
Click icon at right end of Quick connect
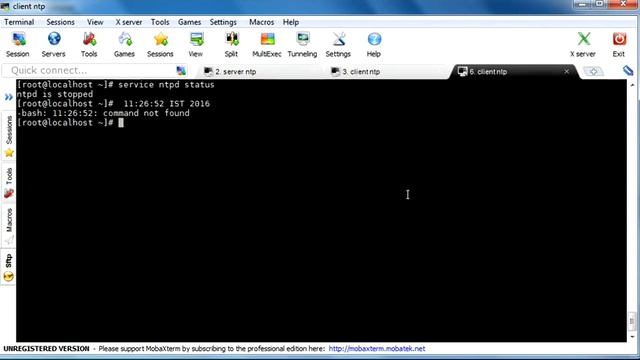(x=181, y=71)
